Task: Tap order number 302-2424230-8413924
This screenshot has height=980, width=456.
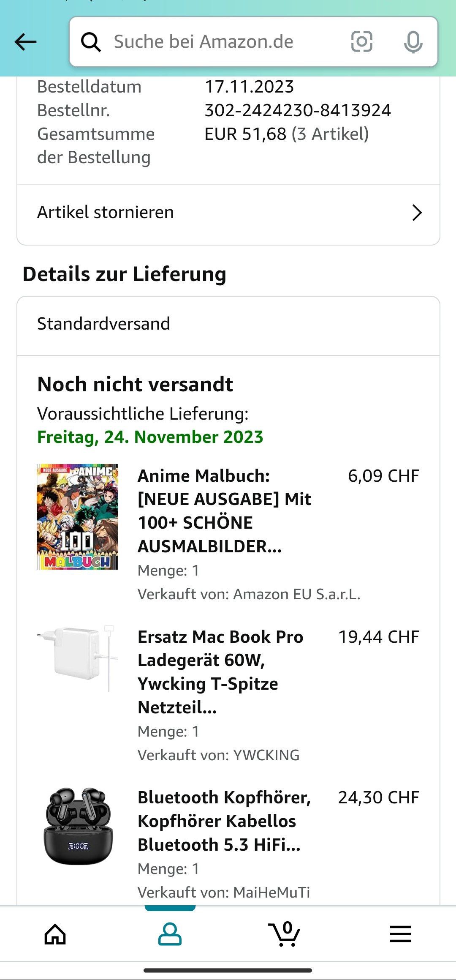Action: [x=298, y=110]
